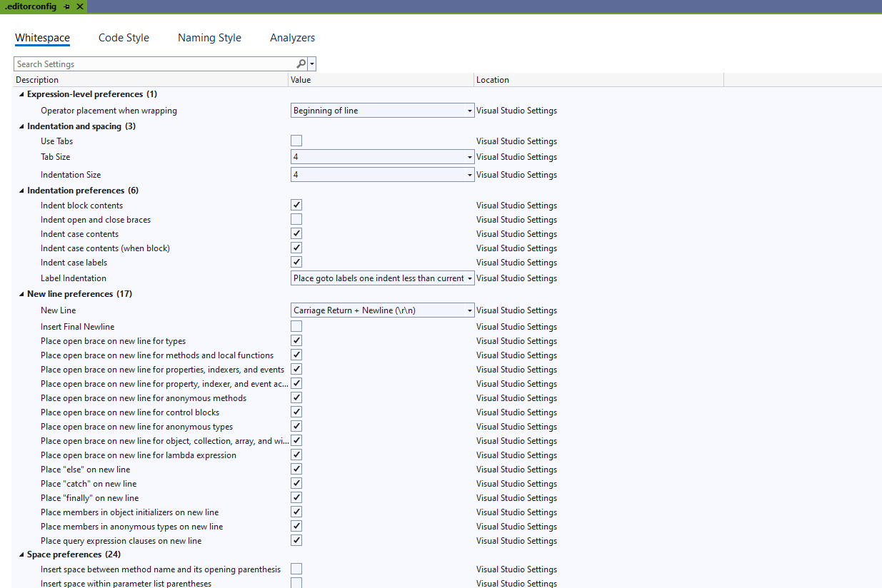This screenshot has width=882, height=588.
Task: Open the Analyzers tab
Action: (292, 38)
